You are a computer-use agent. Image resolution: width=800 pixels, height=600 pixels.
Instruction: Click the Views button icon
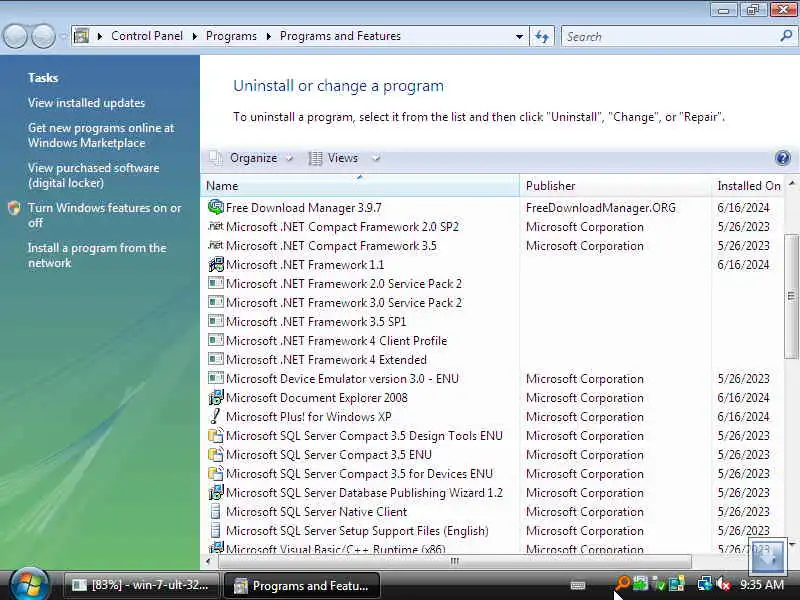[315, 159]
